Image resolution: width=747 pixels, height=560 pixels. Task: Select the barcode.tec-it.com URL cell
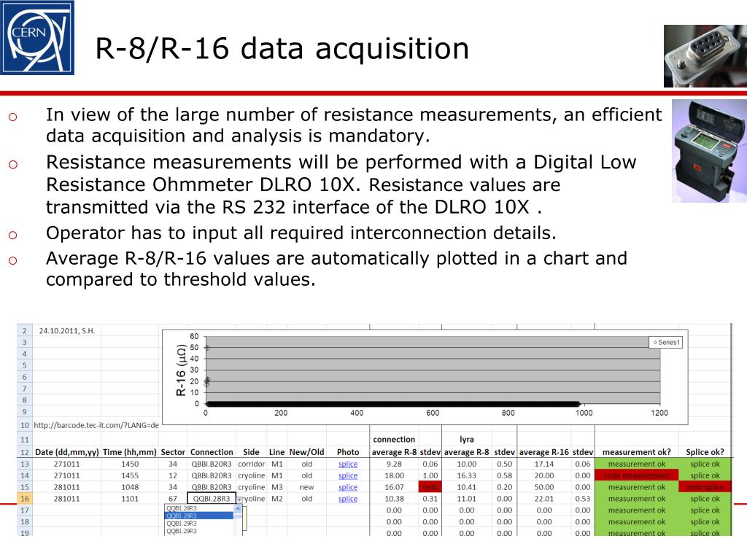96,425
